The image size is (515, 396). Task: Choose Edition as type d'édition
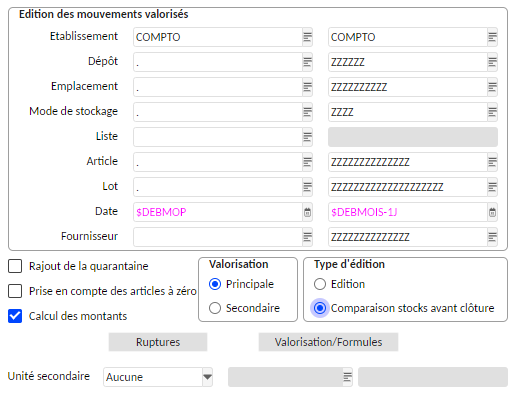[x=320, y=284]
